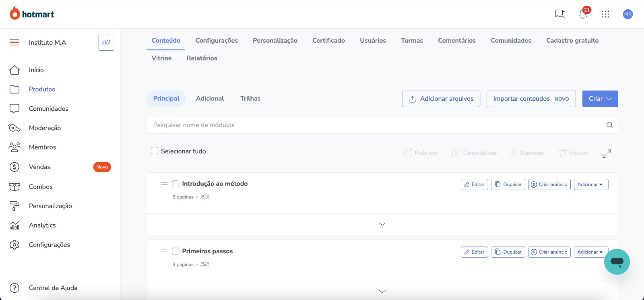Screen dimensions: 644x300
Task: Open Central de Ajuda link
Action: tap(53, 288)
